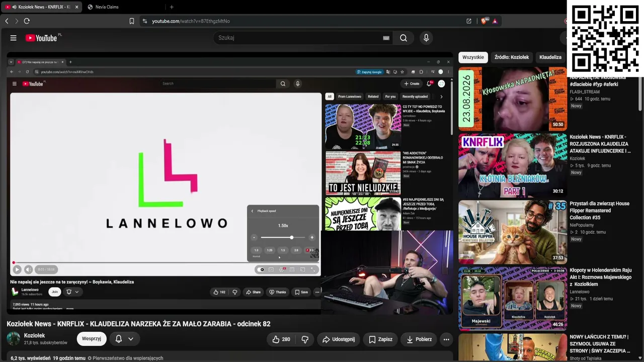This screenshot has height=362, width=644.
Task: Open the Brave Rewards triangle icon
Action: 495,21
